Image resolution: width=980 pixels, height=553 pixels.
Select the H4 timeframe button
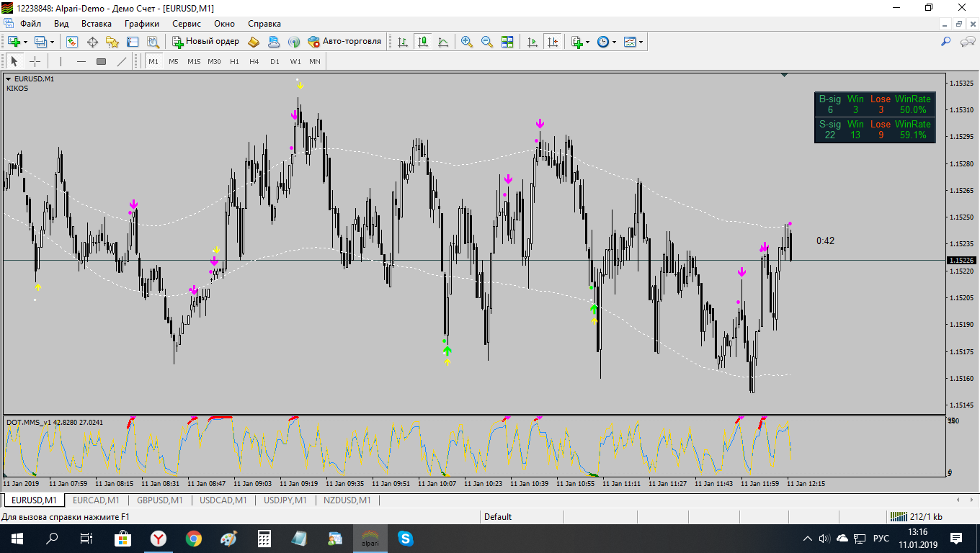click(254, 61)
